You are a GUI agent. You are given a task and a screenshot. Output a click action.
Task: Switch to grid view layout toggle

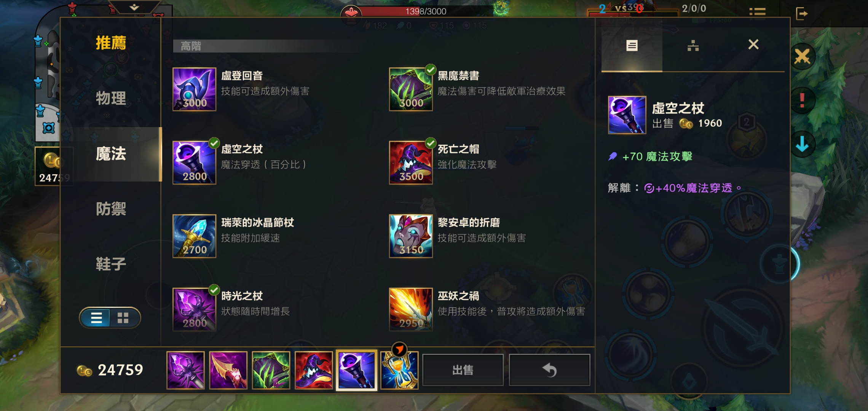click(x=123, y=318)
